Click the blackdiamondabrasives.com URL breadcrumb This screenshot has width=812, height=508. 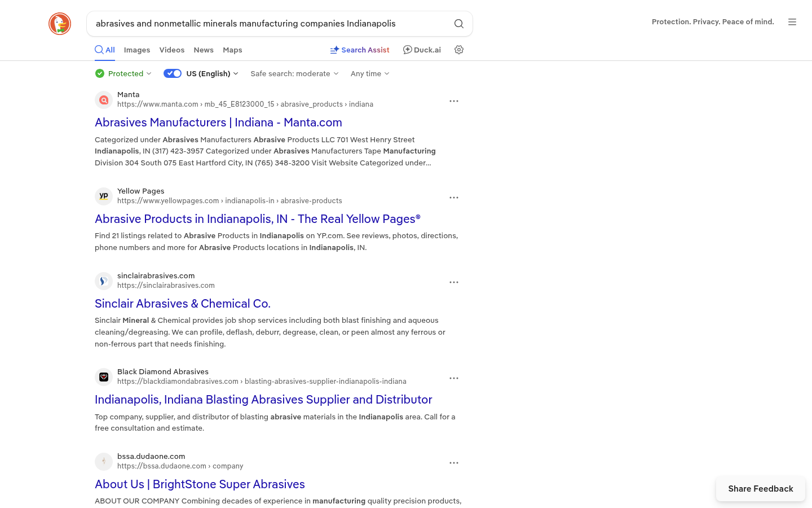coord(262,382)
